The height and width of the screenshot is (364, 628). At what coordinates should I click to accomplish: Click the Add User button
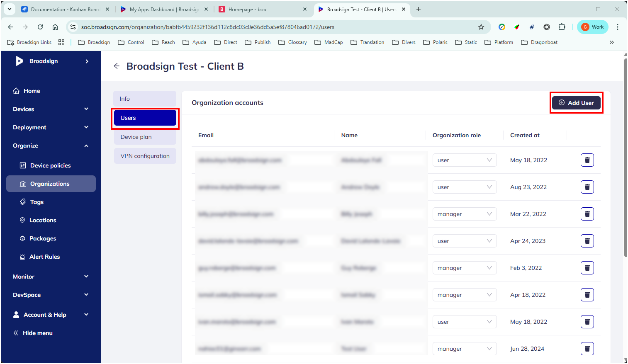point(576,103)
